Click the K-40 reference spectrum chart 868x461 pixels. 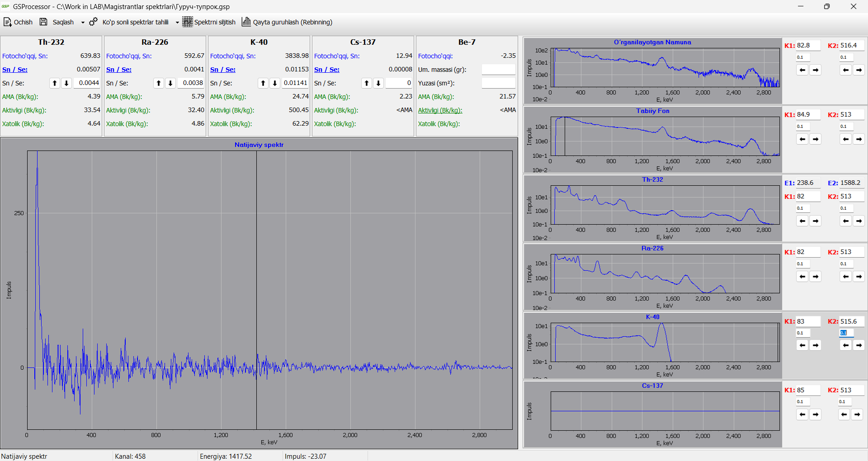(x=652, y=346)
